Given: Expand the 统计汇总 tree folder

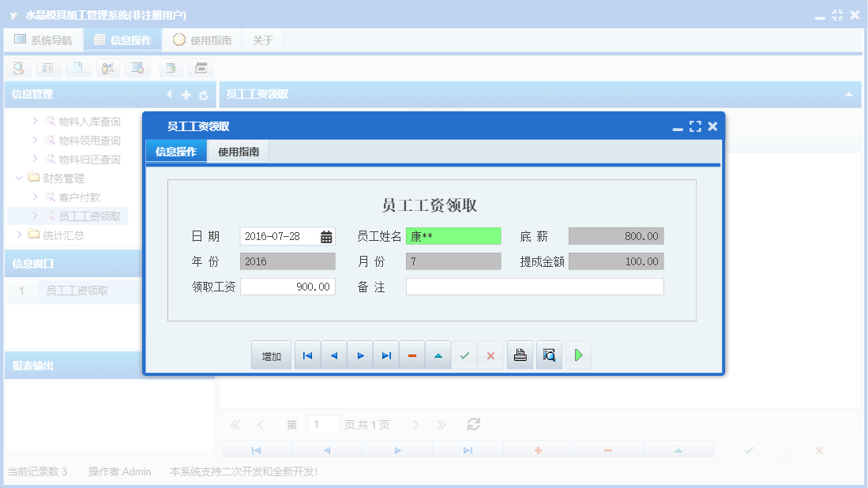Looking at the screenshot, I should pos(21,235).
